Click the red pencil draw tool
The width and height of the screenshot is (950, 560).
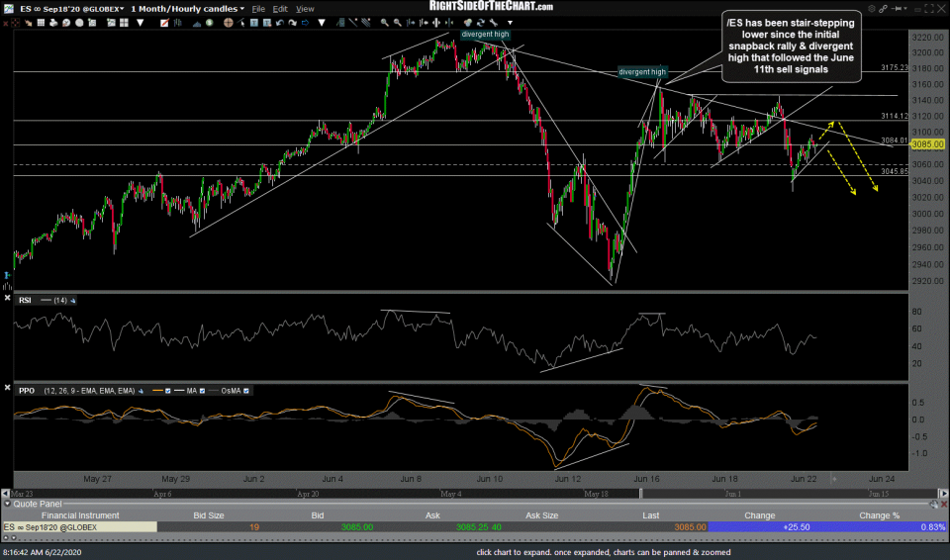164,23
